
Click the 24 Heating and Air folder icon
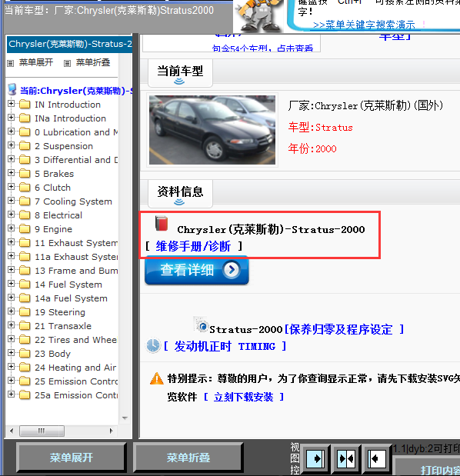[x=25, y=368]
